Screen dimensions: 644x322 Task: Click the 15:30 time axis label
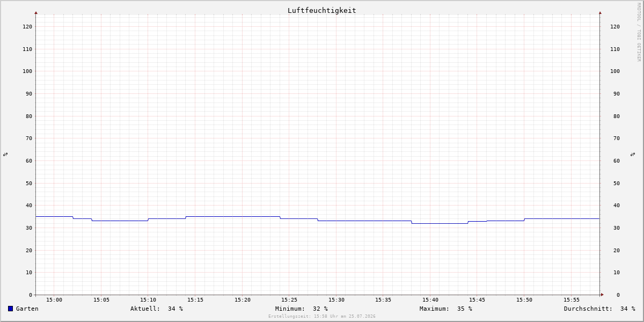click(x=336, y=300)
